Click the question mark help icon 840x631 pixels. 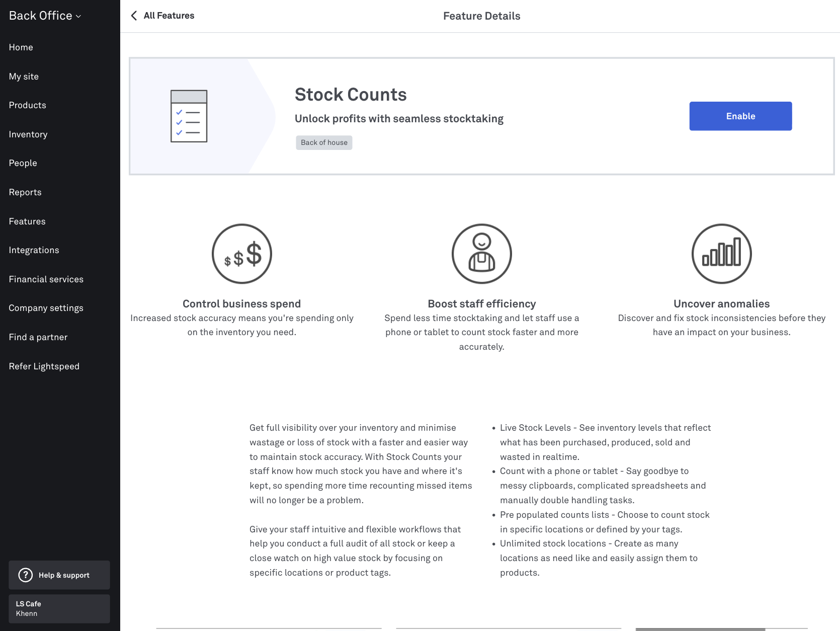pyautogui.click(x=25, y=575)
